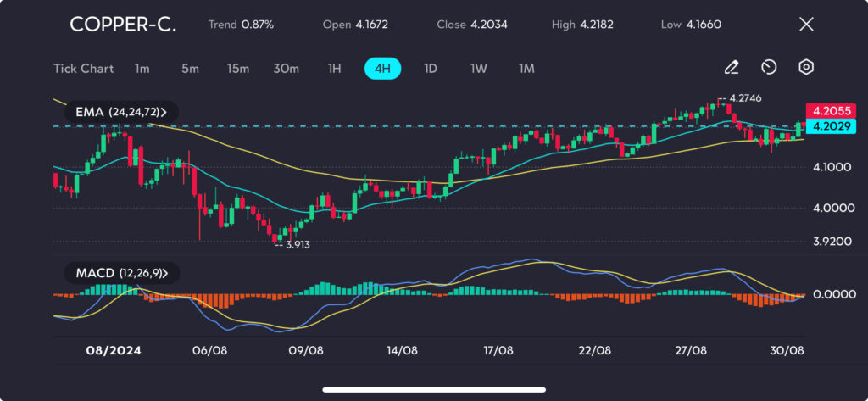Select the 1W weekly timeframe

478,69
